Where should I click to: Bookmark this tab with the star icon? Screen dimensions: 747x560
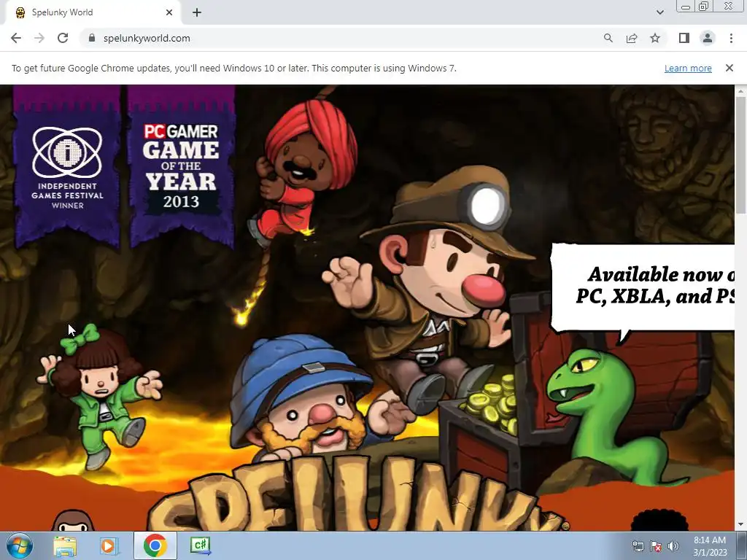(655, 38)
